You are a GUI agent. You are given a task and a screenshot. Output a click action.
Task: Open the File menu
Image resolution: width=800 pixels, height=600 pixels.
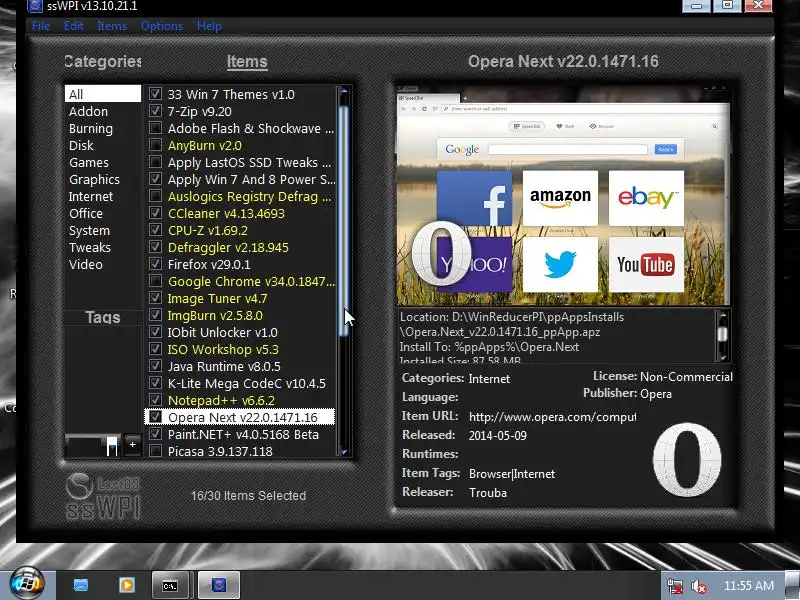[x=41, y=26]
